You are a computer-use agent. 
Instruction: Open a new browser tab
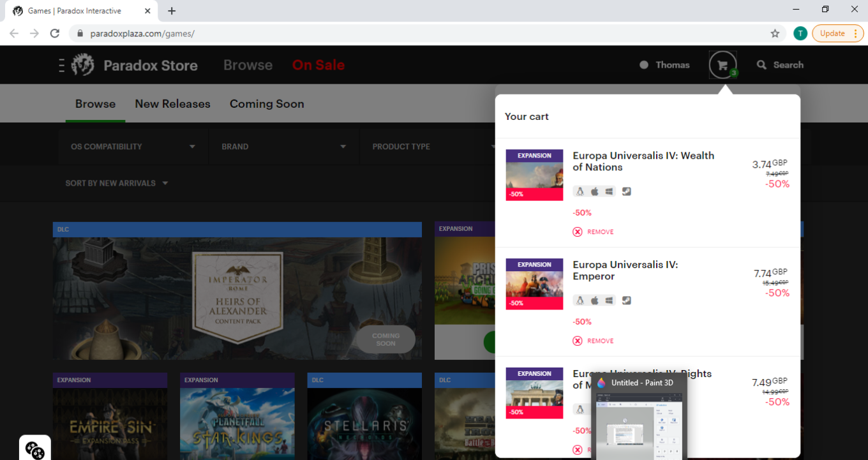(x=172, y=11)
